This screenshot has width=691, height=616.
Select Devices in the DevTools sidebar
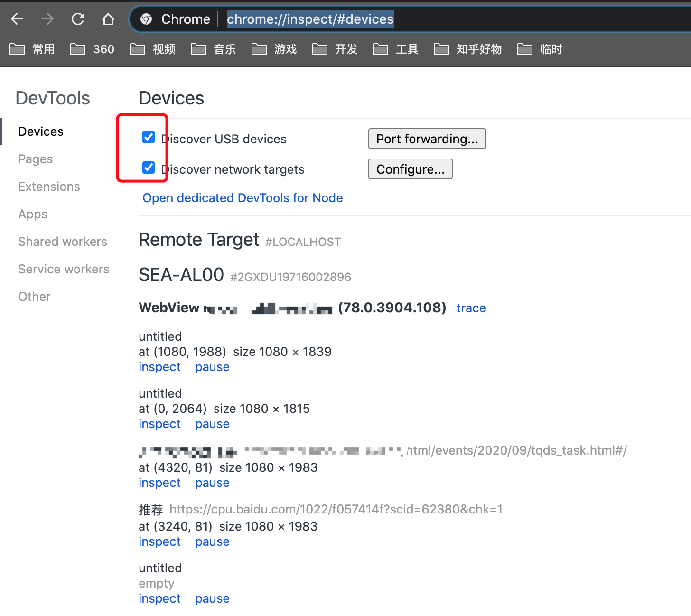pos(41,131)
